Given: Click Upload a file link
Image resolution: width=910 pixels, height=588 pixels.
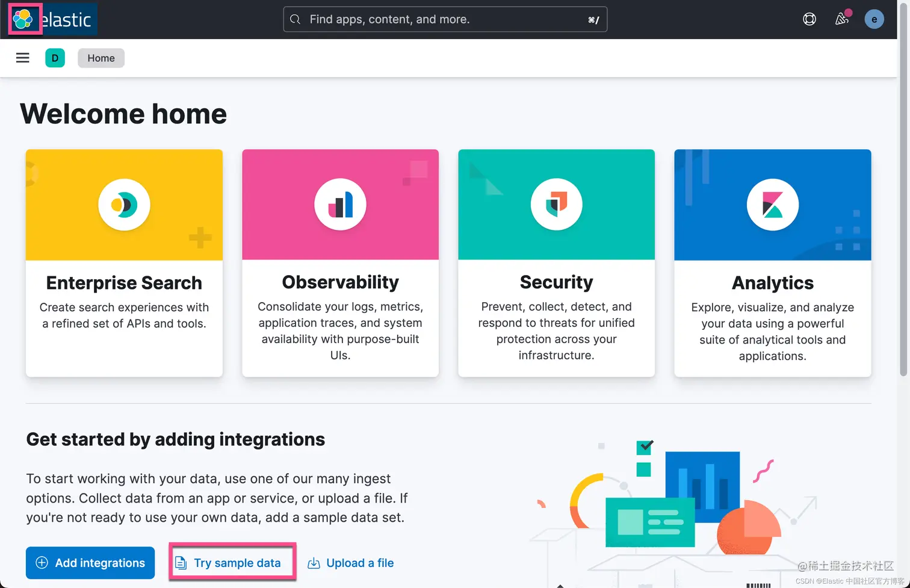Looking at the screenshot, I should tap(360, 563).
